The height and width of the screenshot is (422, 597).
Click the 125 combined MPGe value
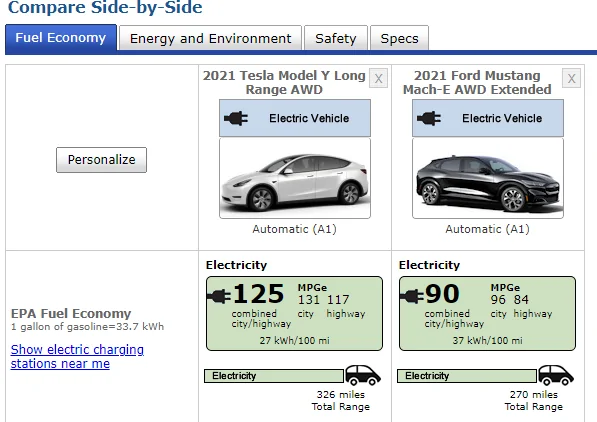[x=259, y=294]
